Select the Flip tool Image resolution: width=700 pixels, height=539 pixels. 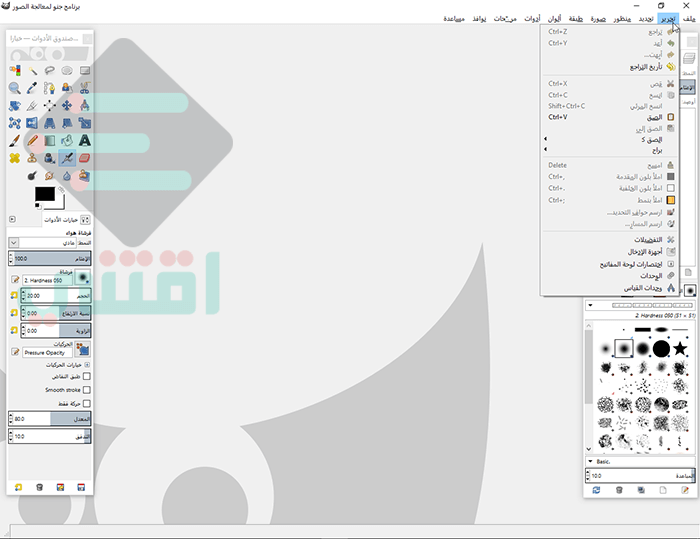32,123
